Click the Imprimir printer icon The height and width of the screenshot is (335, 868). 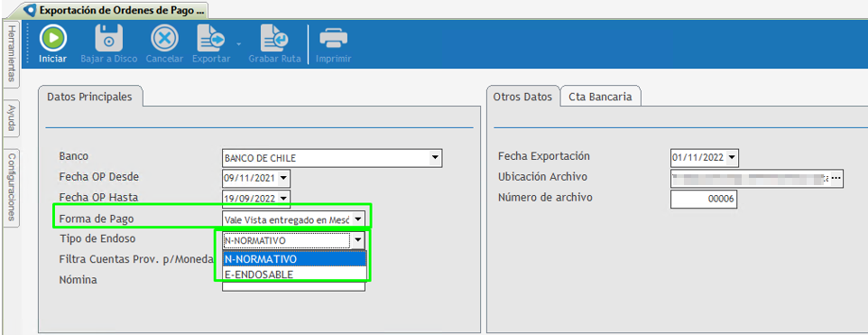333,39
